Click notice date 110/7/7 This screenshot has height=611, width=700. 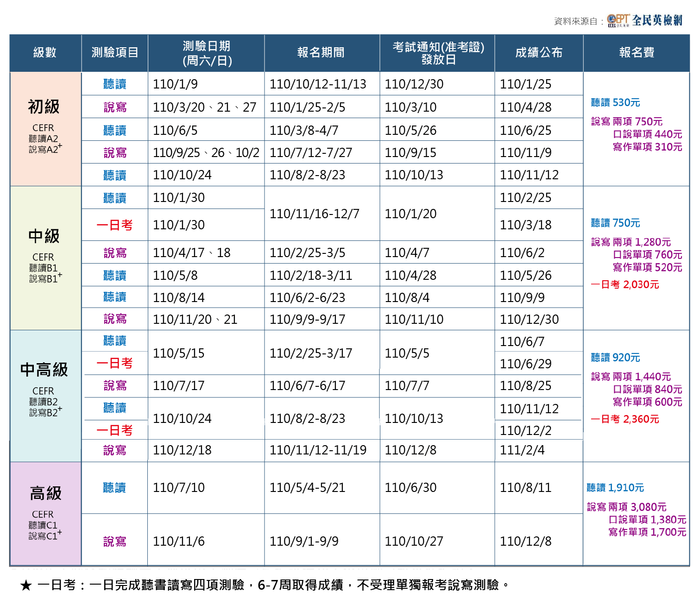click(407, 386)
